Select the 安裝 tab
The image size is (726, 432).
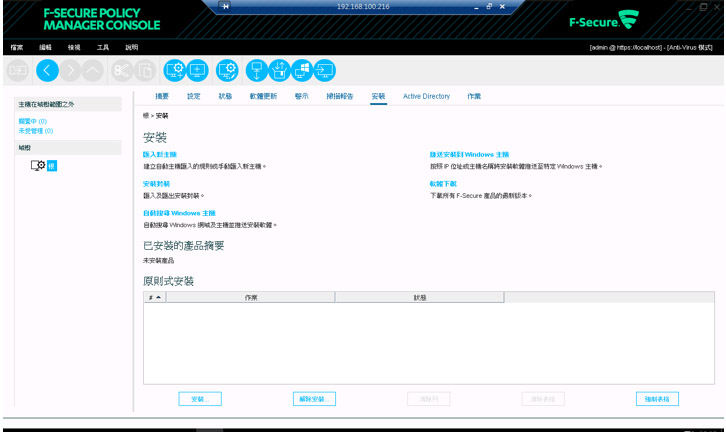[378, 96]
